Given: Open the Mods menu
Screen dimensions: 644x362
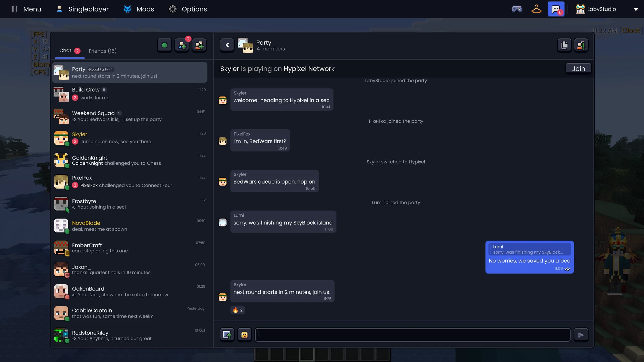Looking at the screenshot, I should tap(139, 9).
